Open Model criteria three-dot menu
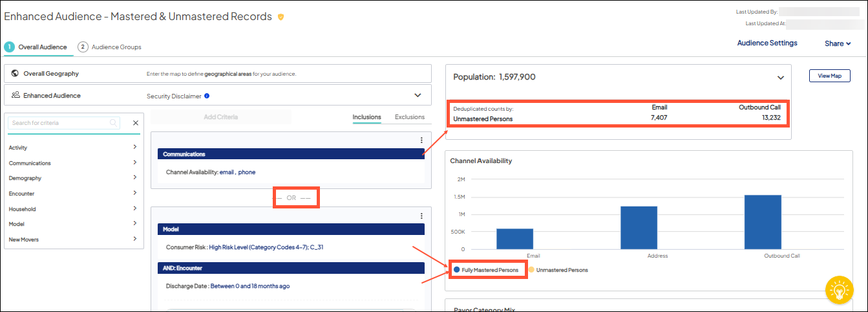 pos(421,216)
